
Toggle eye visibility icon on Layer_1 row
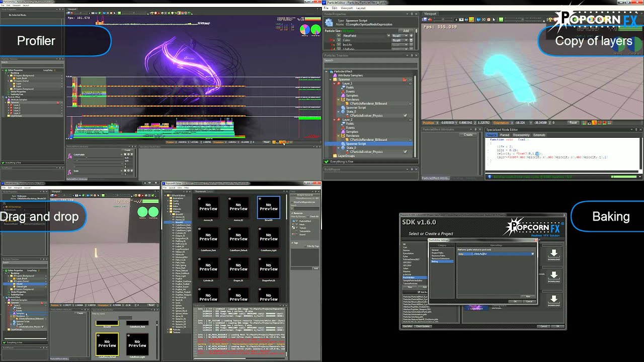(410, 83)
